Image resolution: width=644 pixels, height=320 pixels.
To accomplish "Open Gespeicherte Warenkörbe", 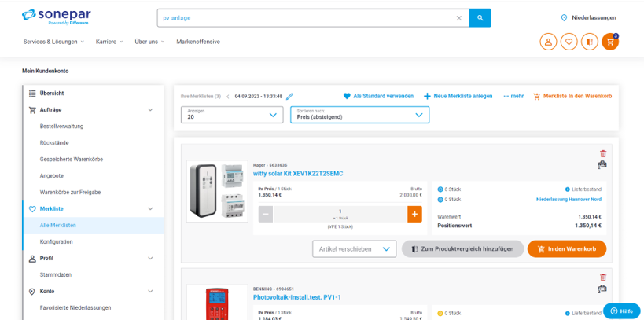I will [72, 159].
